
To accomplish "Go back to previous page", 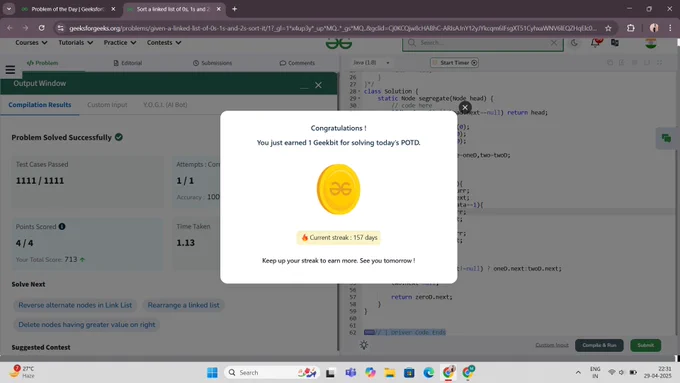I will tap(10, 28).
